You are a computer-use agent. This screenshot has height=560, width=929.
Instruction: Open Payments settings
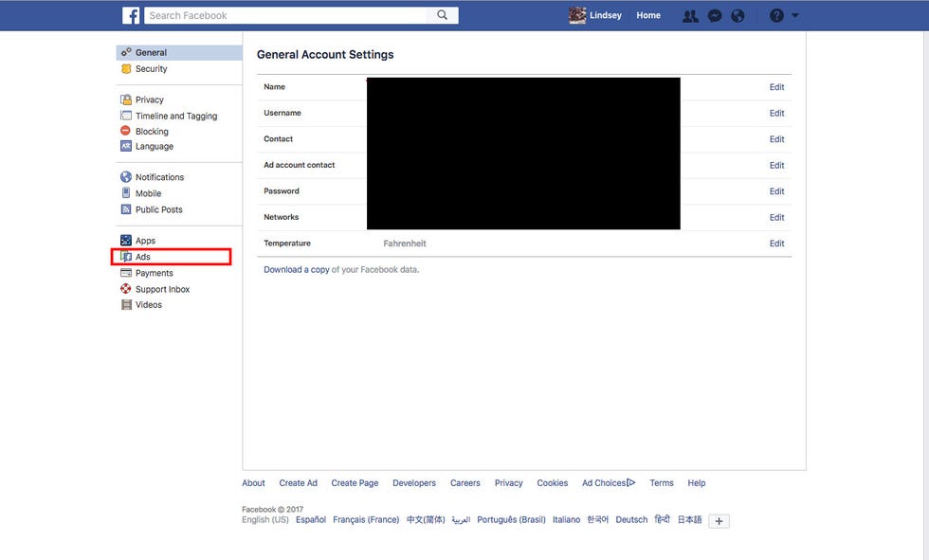154,273
